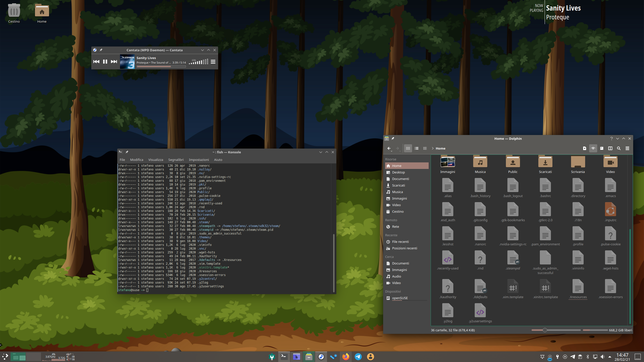Screen dimensions: 644x362
Task: Select the Public folder in Dolphin
Action: [513, 162]
